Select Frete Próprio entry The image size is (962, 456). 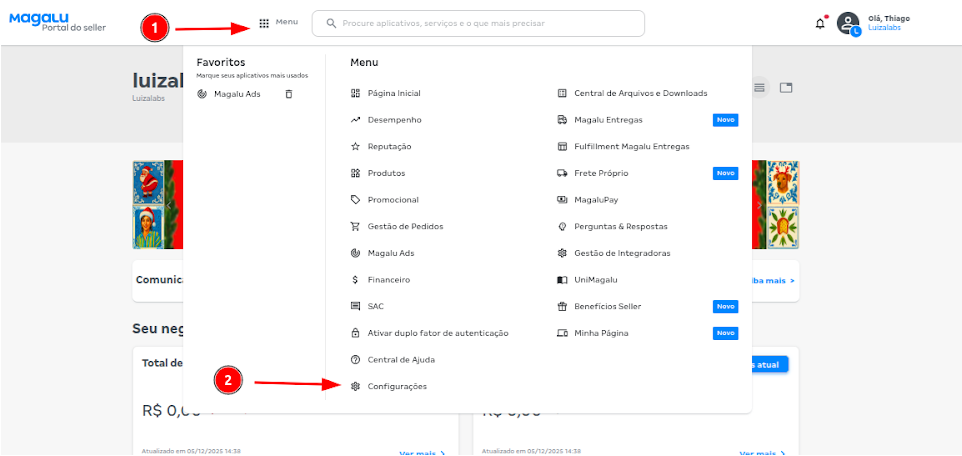[x=601, y=173]
